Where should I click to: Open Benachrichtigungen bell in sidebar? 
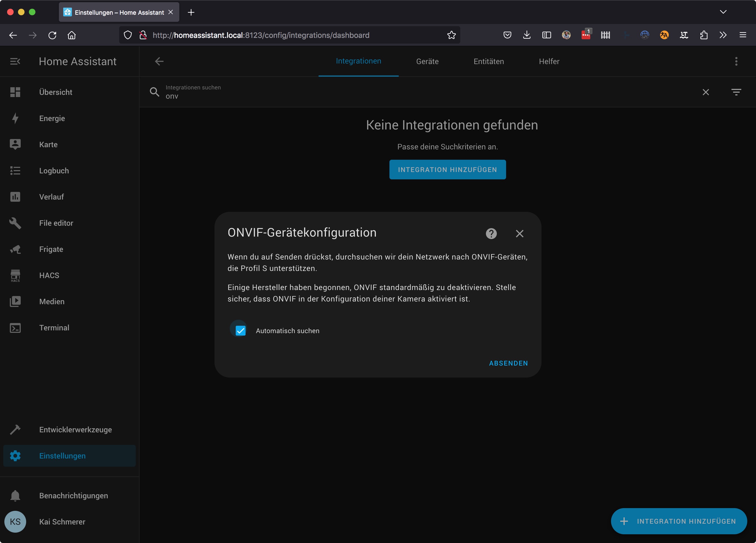(15, 495)
